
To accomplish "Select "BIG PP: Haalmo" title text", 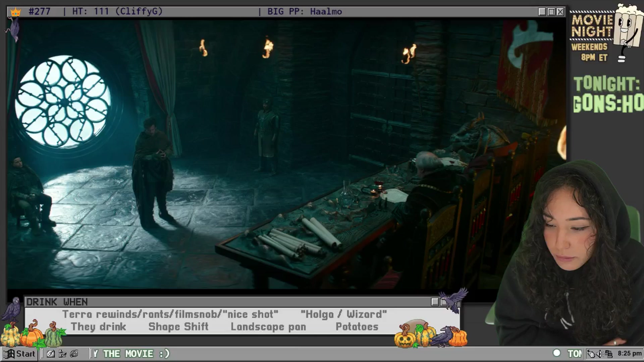I will (305, 12).
